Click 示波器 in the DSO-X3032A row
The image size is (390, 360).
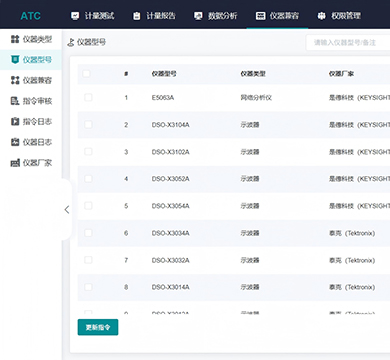click(250, 260)
